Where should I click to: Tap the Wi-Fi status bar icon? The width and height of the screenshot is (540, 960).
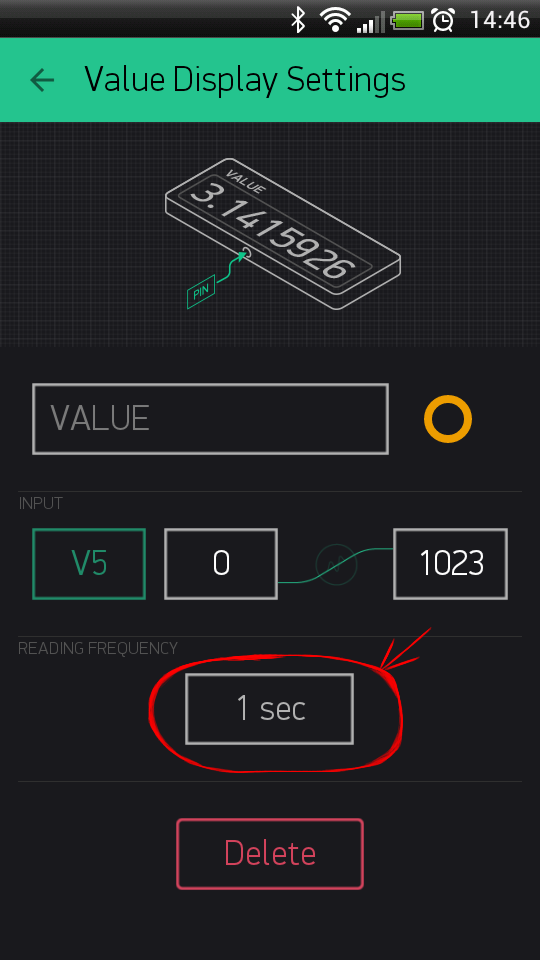click(334, 20)
